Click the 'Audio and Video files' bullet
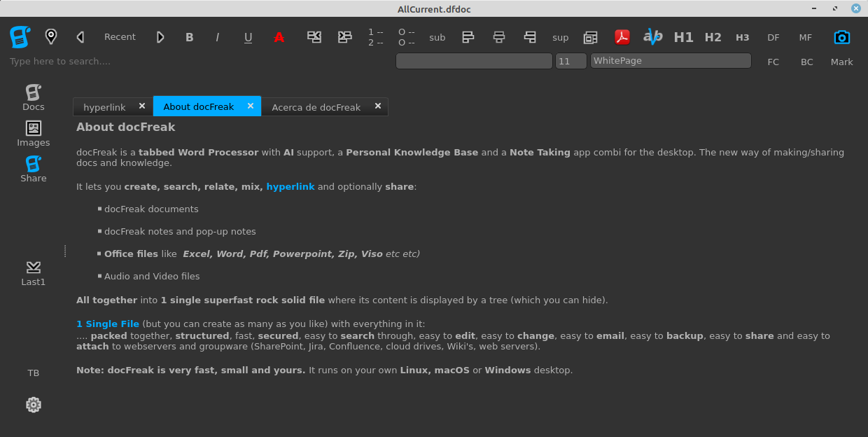 (152, 277)
